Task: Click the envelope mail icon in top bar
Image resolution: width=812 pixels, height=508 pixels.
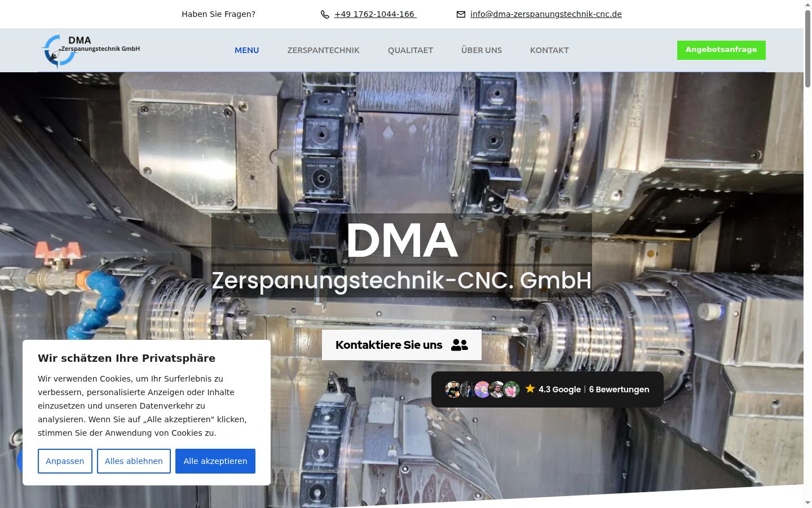Action: tap(461, 15)
